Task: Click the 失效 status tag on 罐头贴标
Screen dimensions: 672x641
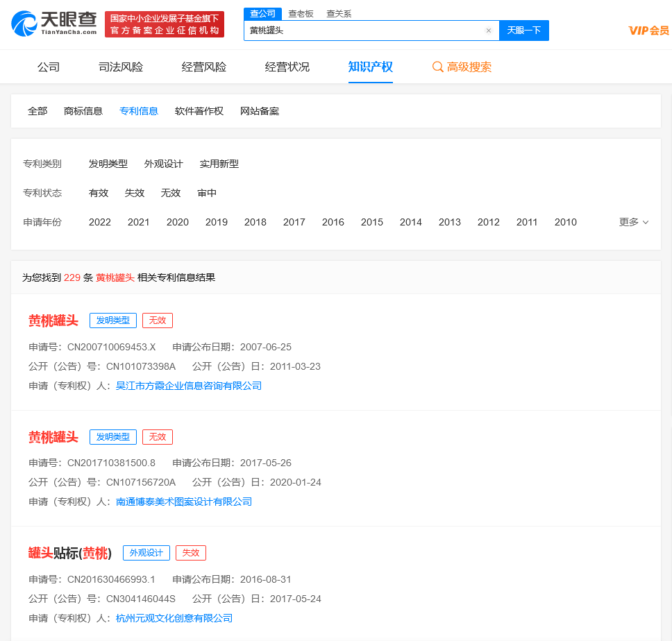Action: 191,553
